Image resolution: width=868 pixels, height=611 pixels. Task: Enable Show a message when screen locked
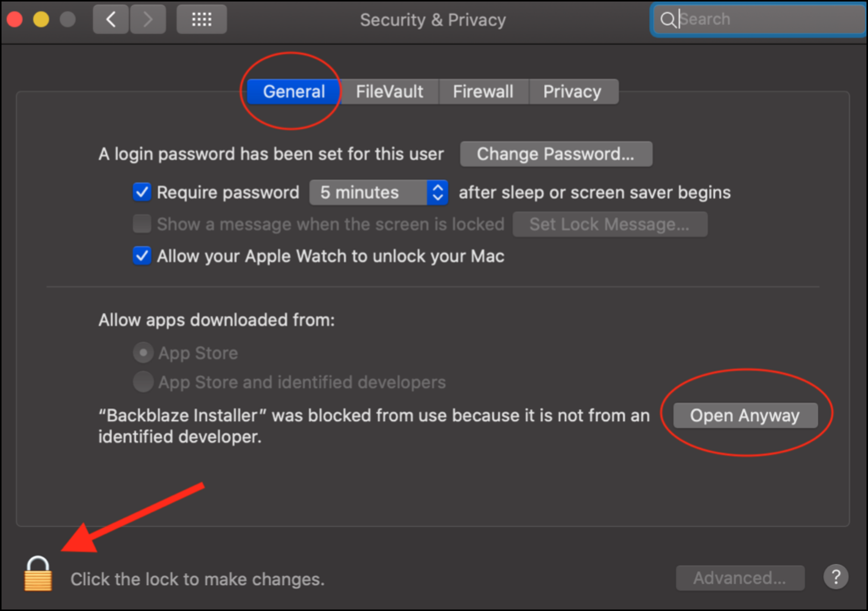click(x=142, y=224)
